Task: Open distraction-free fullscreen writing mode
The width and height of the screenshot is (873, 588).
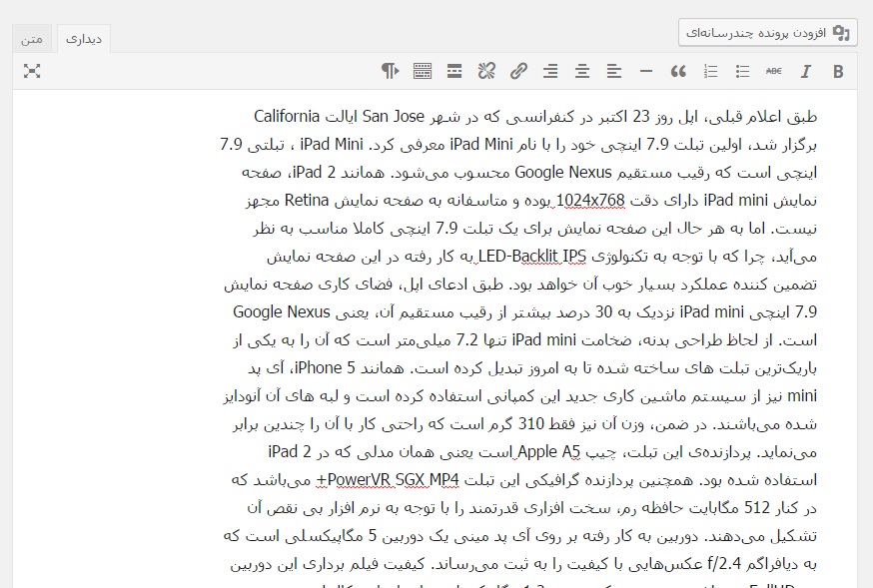Action: [x=32, y=71]
